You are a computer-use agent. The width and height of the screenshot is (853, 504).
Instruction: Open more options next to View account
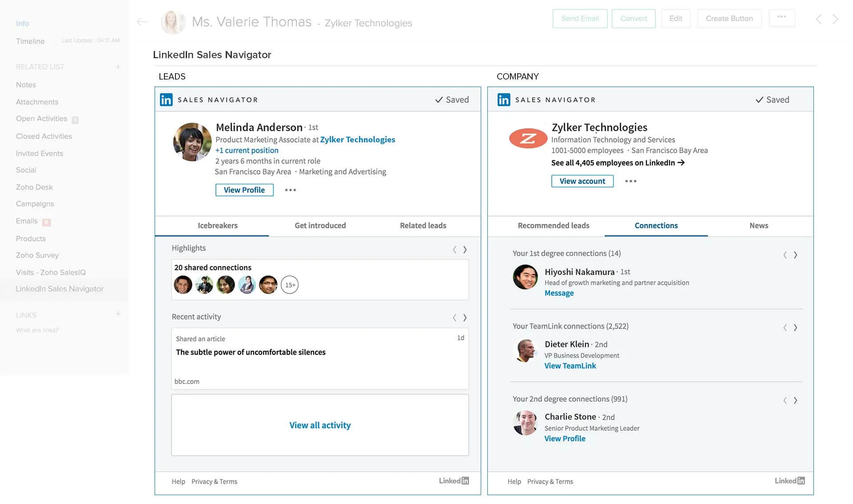click(x=631, y=181)
